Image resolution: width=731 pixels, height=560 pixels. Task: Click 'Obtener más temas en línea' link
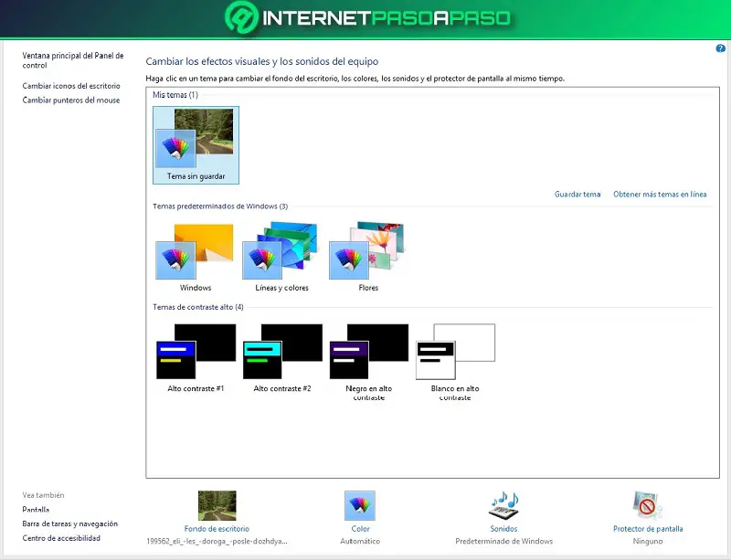coord(660,195)
